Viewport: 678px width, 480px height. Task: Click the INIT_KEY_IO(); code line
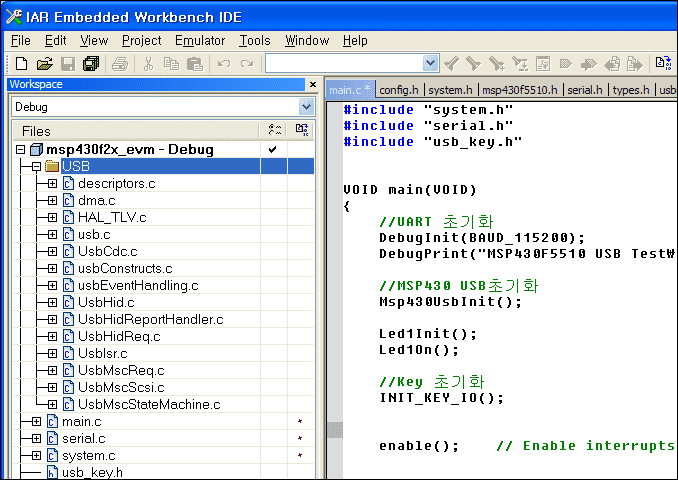441,397
